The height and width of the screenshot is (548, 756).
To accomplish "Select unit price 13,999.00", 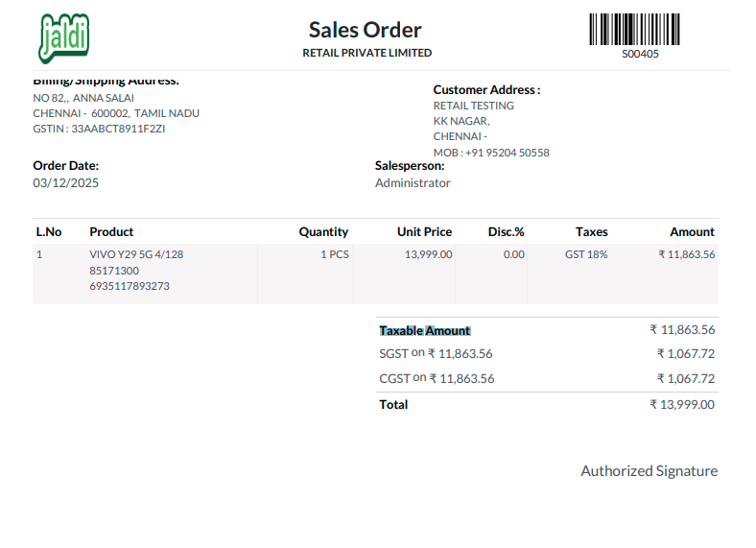I will [428, 254].
